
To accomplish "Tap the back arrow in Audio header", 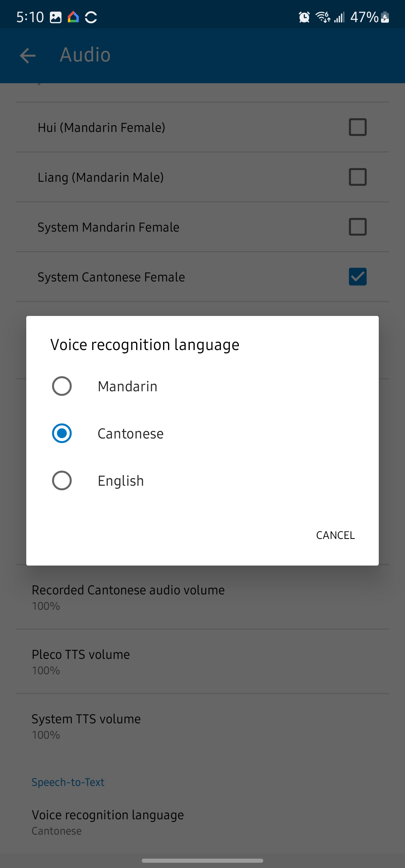I will click(28, 55).
